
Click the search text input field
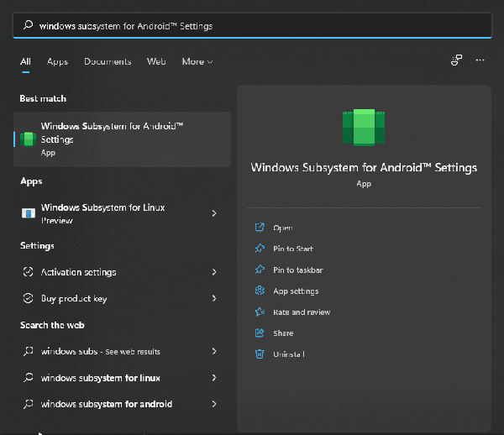(252, 25)
